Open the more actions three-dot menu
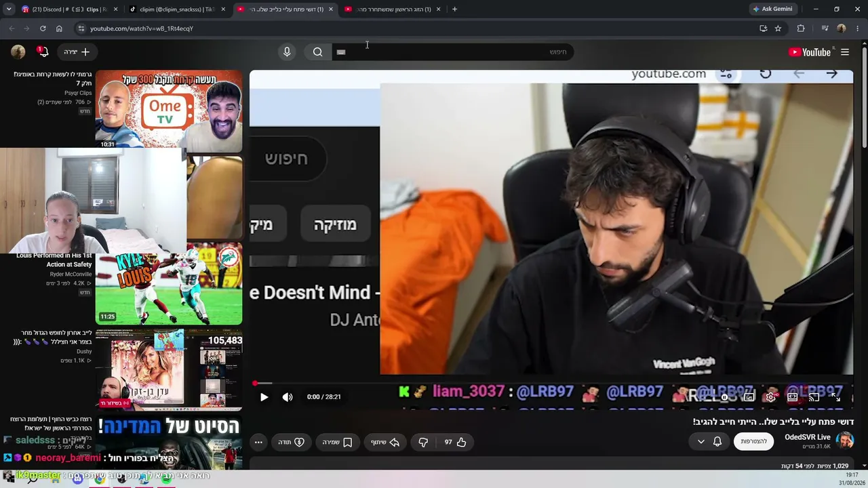 258,442
